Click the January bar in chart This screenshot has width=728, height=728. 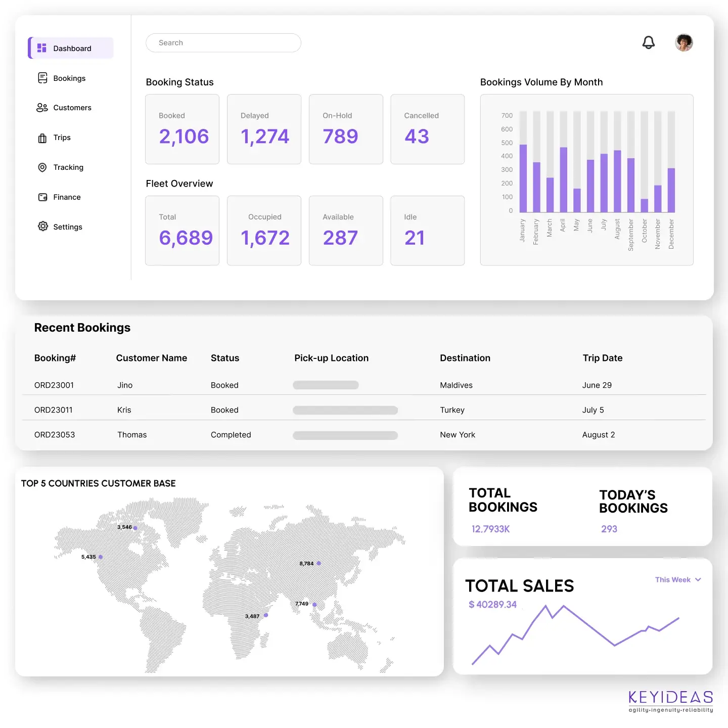523,178
